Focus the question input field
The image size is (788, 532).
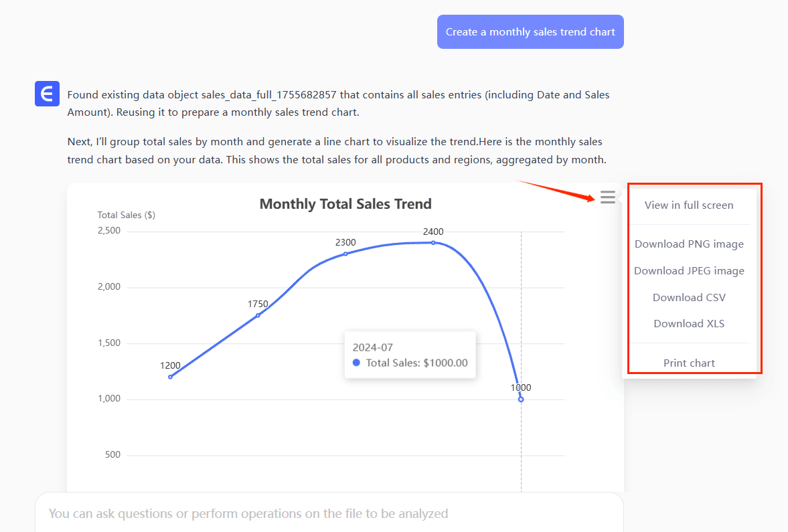coord(329,514)
